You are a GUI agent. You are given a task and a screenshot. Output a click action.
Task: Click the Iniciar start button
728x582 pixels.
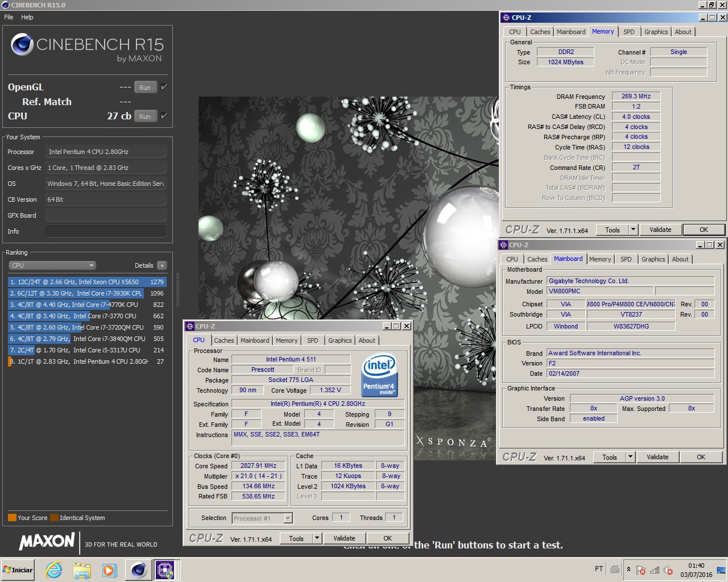[x=18, y=569]
